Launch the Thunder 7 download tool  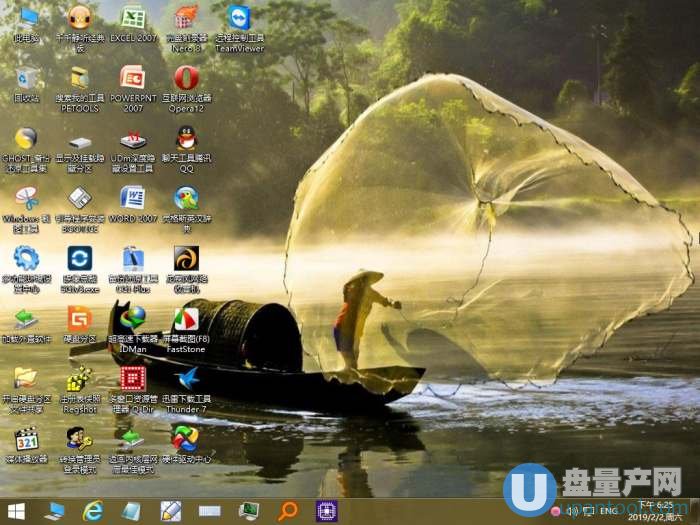coord(187,390)
